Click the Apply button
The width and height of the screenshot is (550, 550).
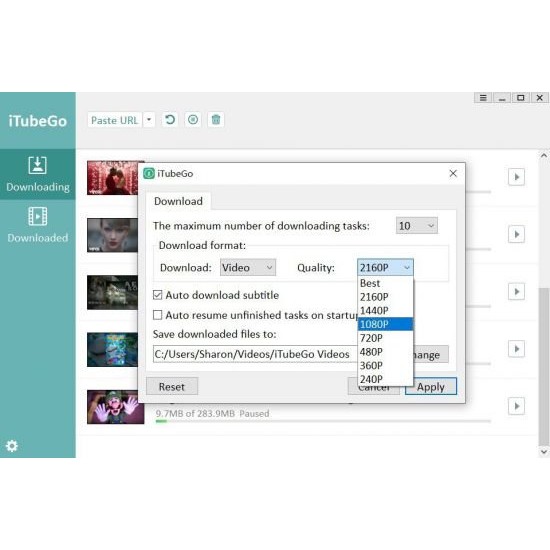tap(431, 386)
